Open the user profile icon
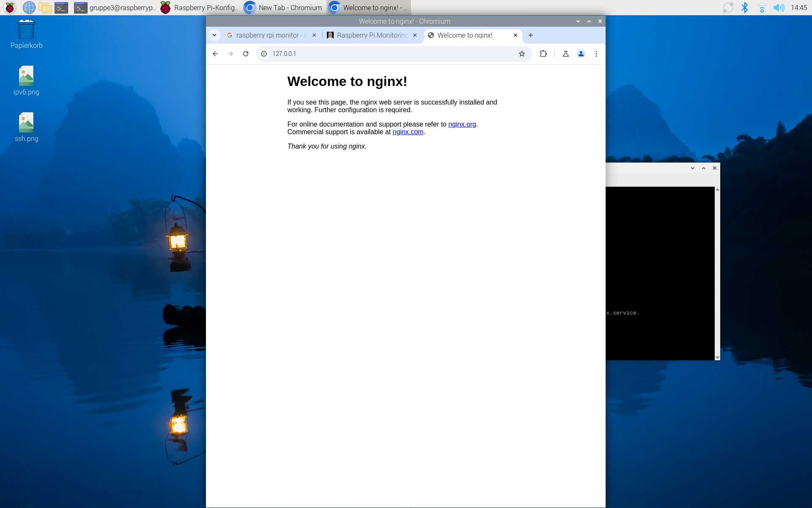This screenshot has height=508, width=812. pos(581,54)
